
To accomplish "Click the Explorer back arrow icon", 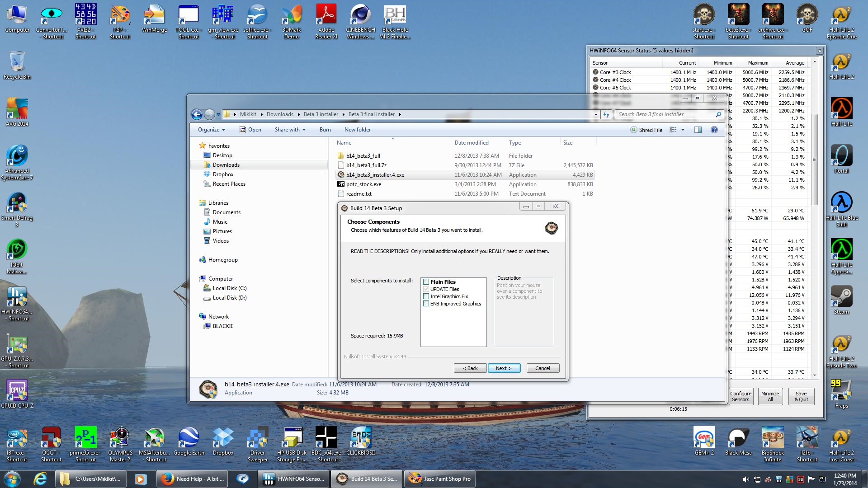I will click(x=197, y=115).
